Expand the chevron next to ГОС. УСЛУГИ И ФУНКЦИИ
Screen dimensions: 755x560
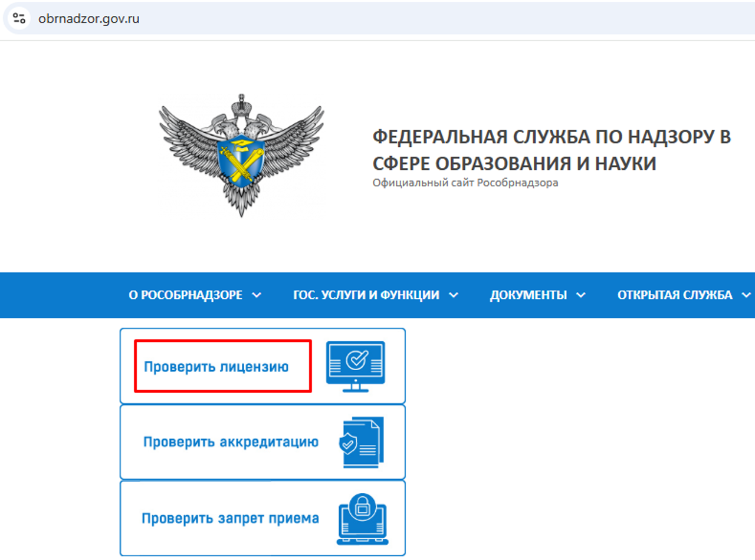click(x=453, y=295)
